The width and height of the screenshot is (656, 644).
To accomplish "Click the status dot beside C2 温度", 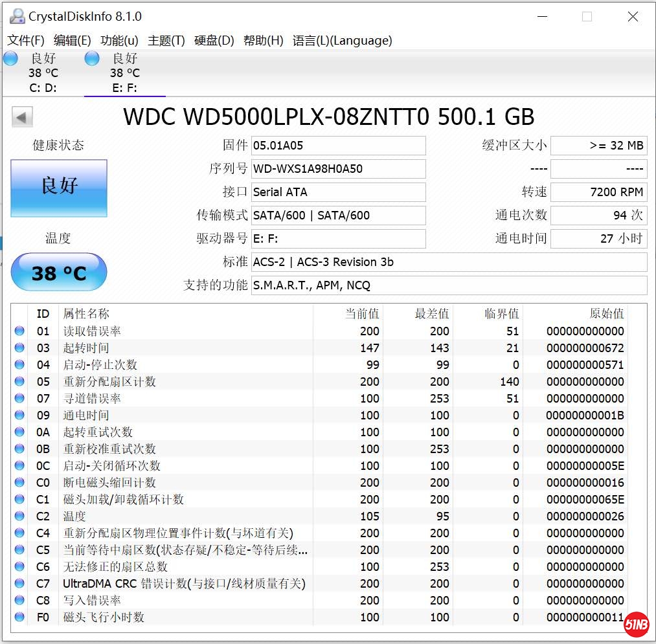I will click(19, 516).
